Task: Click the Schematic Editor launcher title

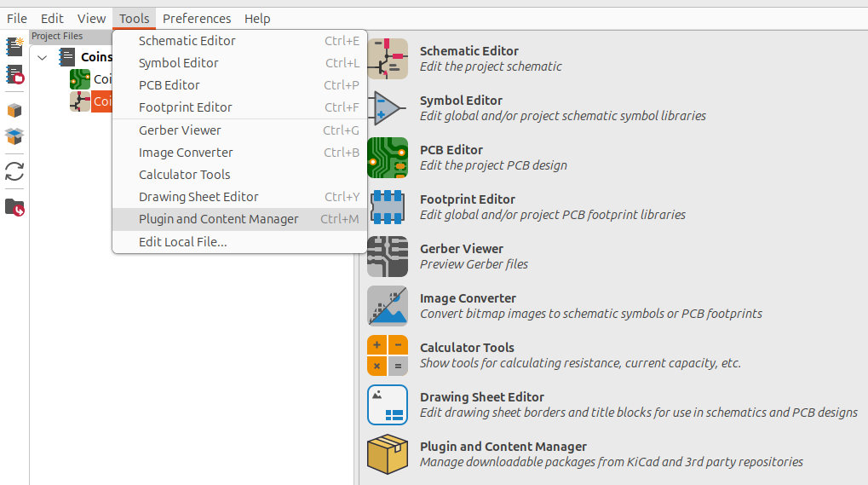Action: pos(468,51)
